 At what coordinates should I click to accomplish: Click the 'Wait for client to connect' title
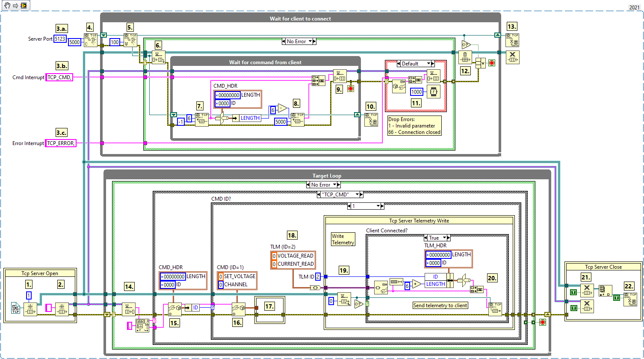300,19
